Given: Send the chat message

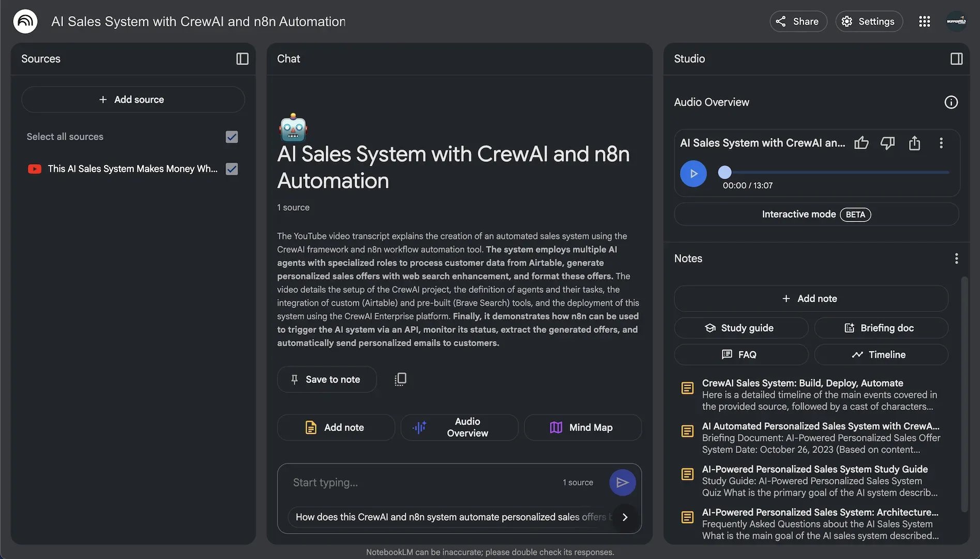Looking at the screenshot, I should (622, 482).
